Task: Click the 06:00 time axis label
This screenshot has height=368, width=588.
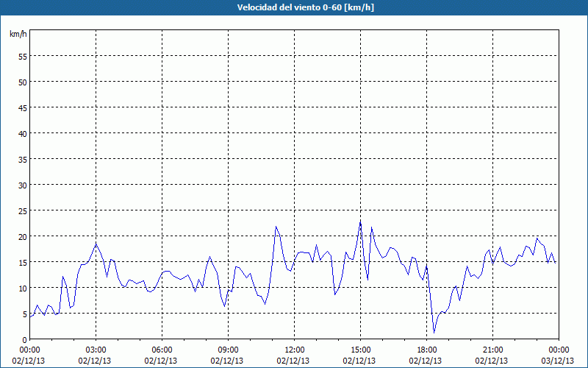Action: (162, 350)
